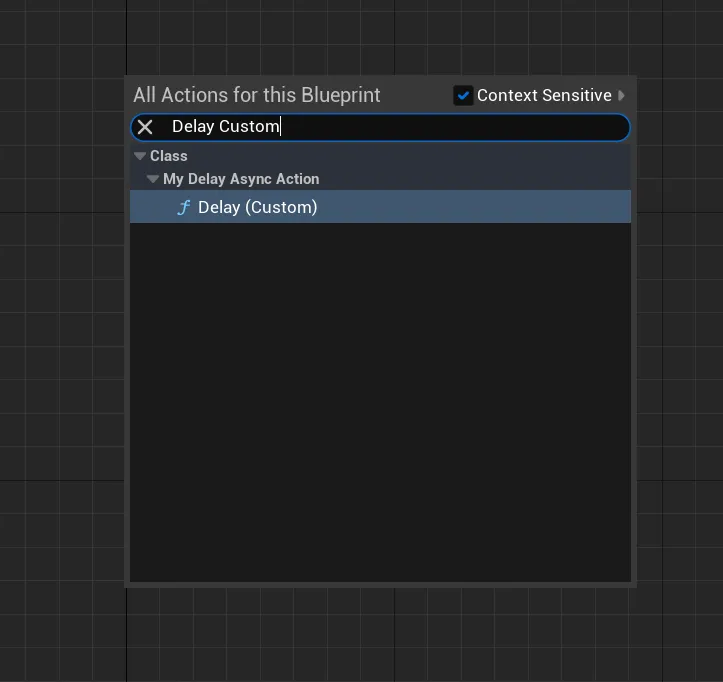Select the Delay (Custom) action
This screenshot has width=723, height=682.
point(257,207)
